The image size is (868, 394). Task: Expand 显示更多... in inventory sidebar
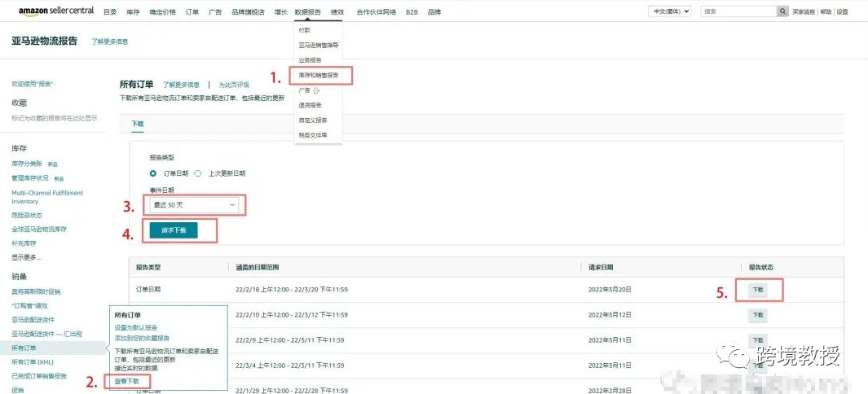26,257
